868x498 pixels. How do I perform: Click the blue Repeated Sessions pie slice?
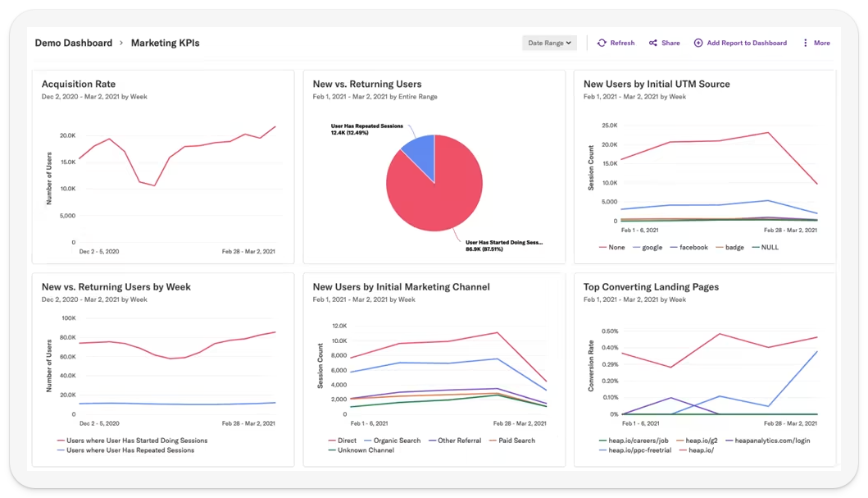(x=420, y=154)
